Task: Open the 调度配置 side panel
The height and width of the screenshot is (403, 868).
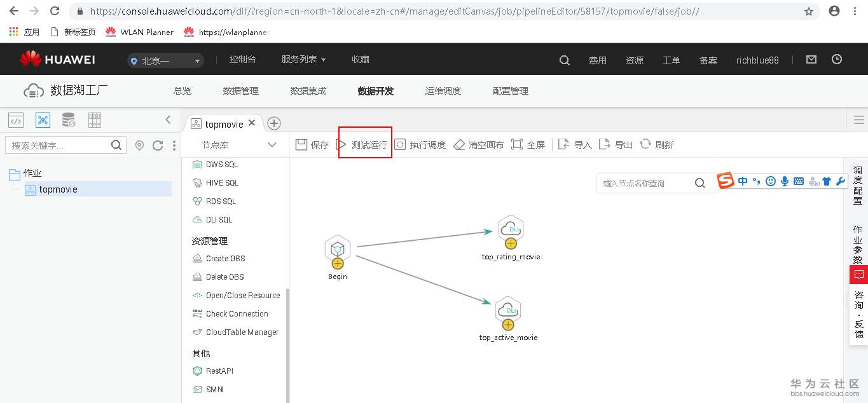Action: [858, 185]
